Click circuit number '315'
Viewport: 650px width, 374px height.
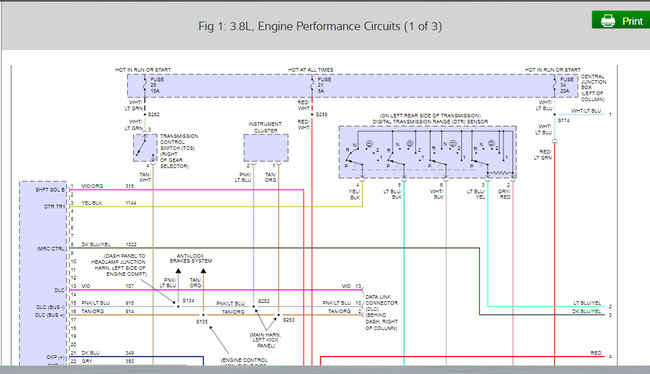[x=130, y=186]
